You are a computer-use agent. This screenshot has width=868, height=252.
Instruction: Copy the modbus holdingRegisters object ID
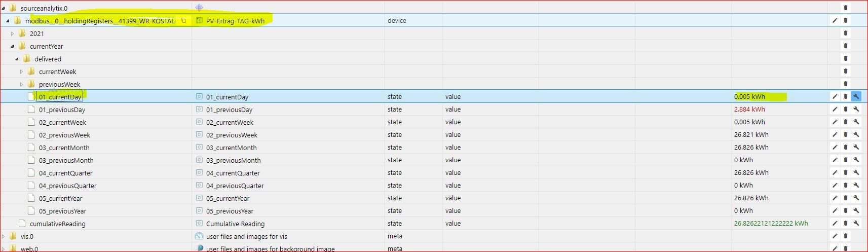184,20
